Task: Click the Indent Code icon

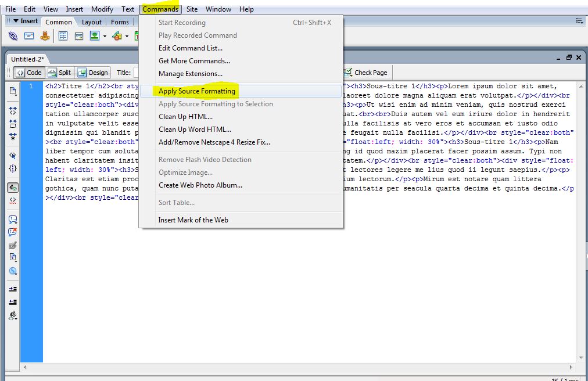Action: (x=13, y=289)
